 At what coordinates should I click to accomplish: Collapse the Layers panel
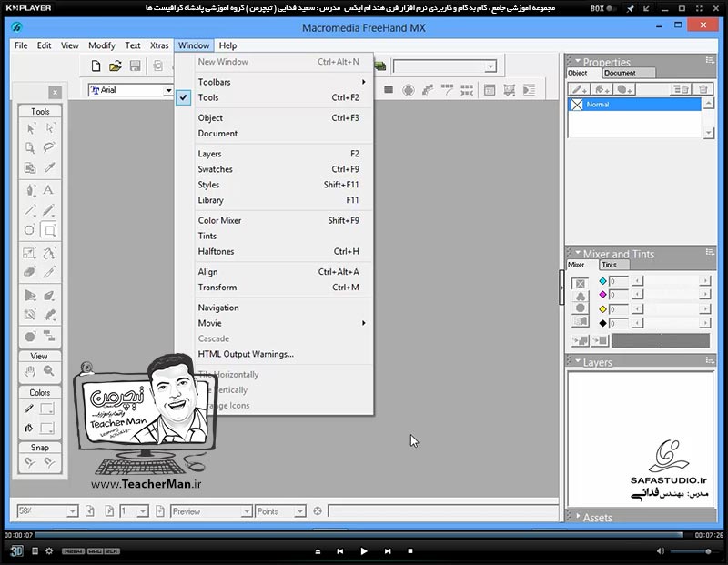(x=578, y=360)
